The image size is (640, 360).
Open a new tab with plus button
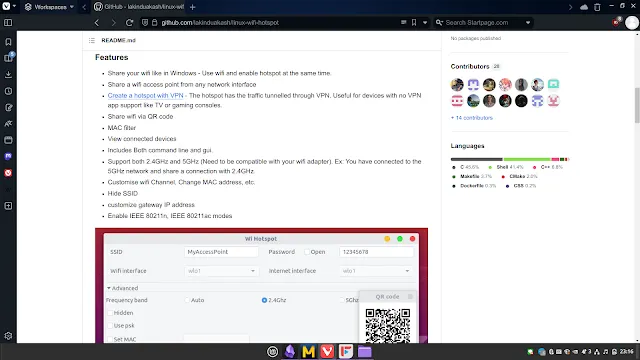pos(193,7)
